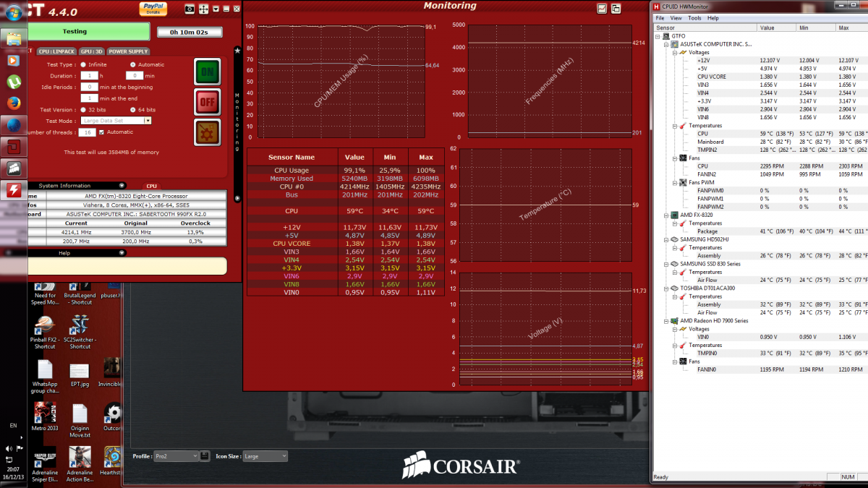The image size is (868, 488).
Task: Open uTorrent from the taskbar
Action: 13,82
